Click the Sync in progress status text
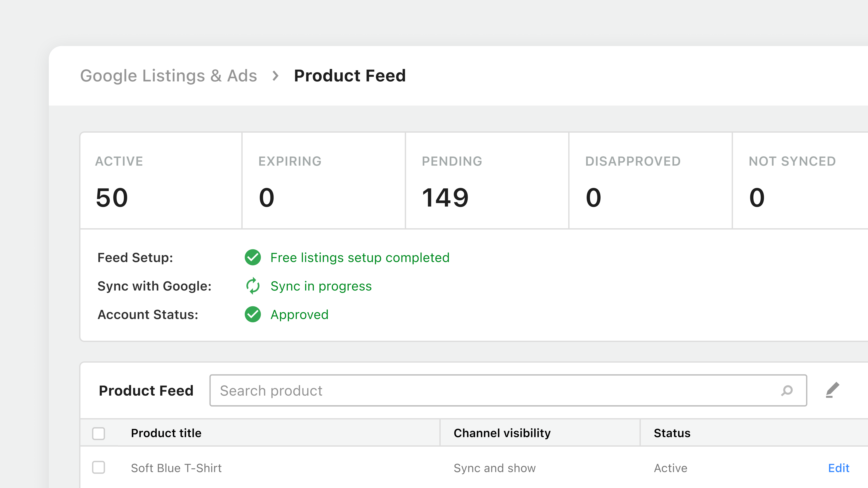This screenshot has height=488, width=868. tap(321, 286)
